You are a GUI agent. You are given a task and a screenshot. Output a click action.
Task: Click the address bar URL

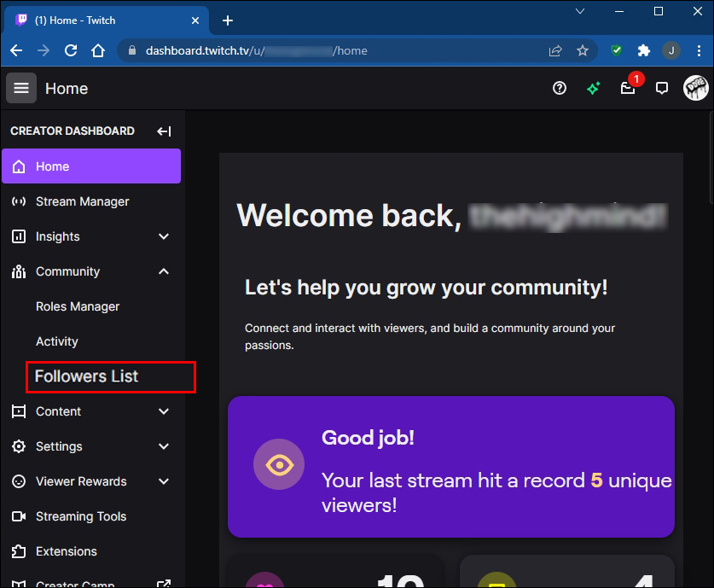click(257, 50)
